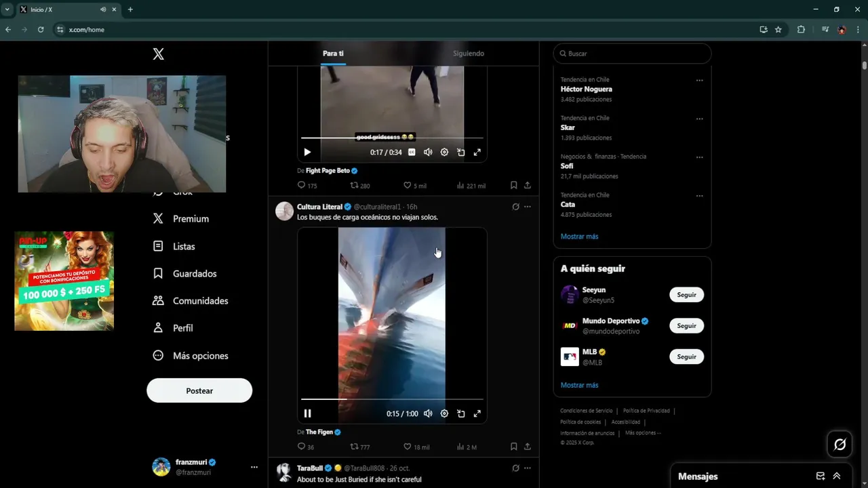Show more trends with Mostrar más
The image size is (868, 488).
coord(579,237)
